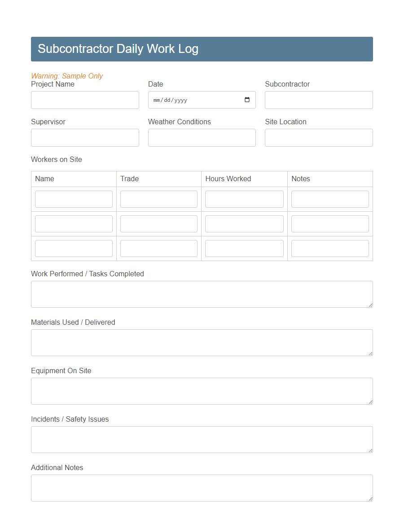Select the Date field to enter a date
The image size is (404, 532).
[193, 100]
